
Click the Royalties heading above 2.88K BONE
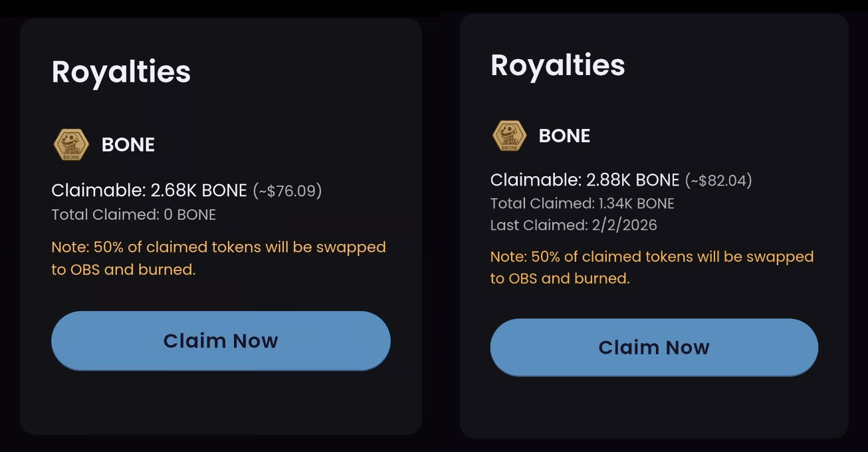558,65
